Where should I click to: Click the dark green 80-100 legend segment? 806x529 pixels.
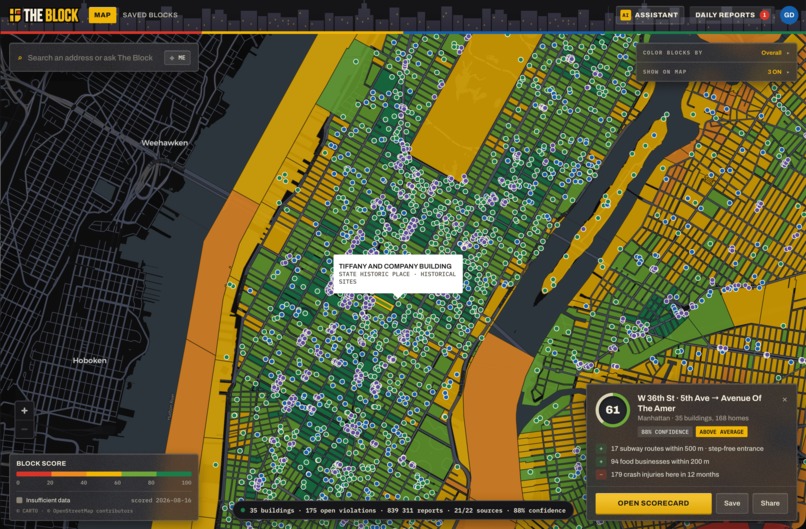(174, 474)
